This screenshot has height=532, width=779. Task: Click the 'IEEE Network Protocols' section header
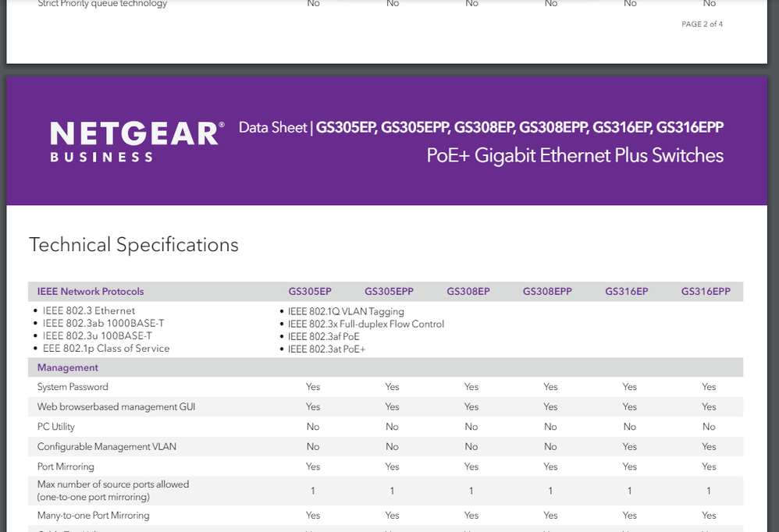[x=91, y=291]
